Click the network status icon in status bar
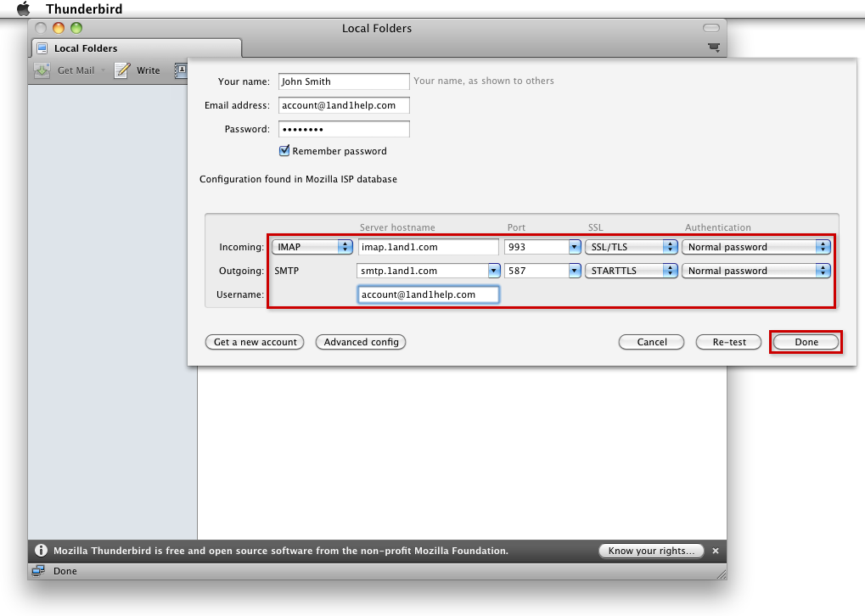 pos(38,571)
